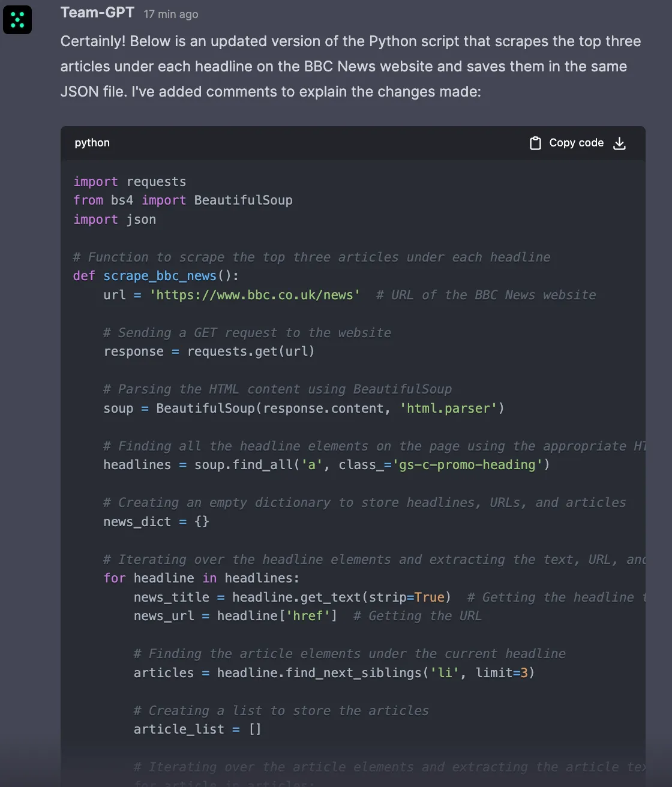The width and height of the screenshot is (672, 787).
Task: Download the code with the download icon
Action: point(620,143)
